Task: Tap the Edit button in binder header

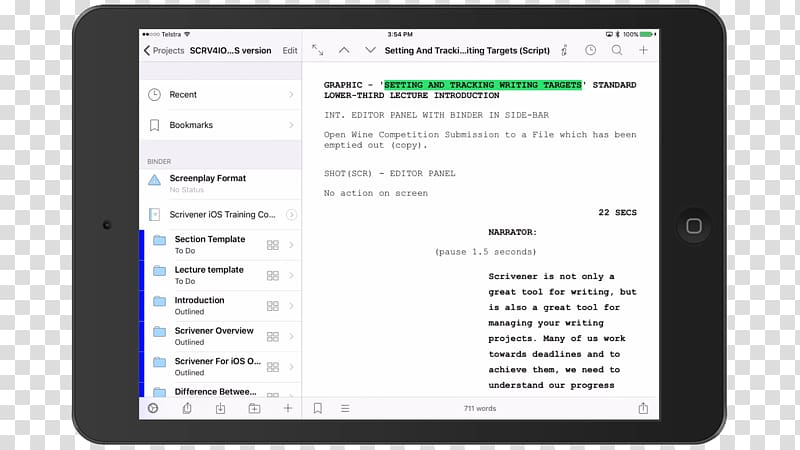Action: click(290, 50)
